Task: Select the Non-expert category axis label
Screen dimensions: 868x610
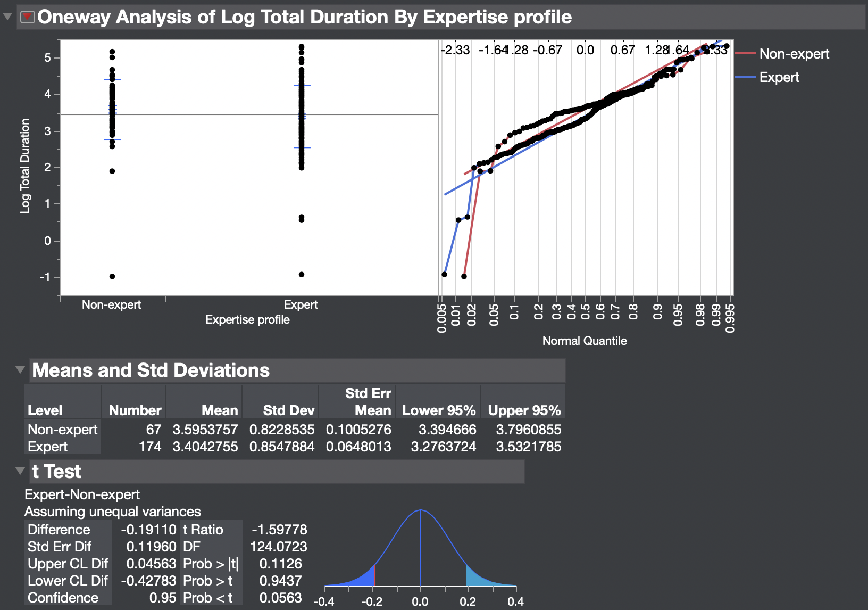Action: (x=111, y=304)
